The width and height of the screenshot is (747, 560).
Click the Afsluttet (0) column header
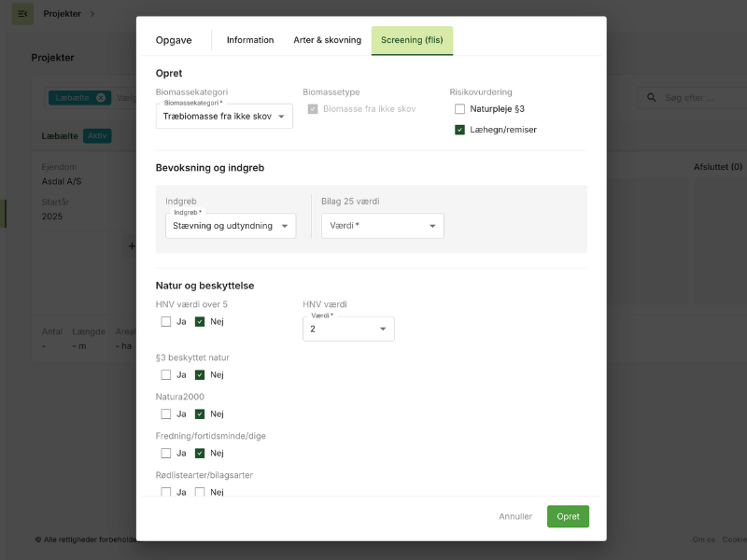718,167
